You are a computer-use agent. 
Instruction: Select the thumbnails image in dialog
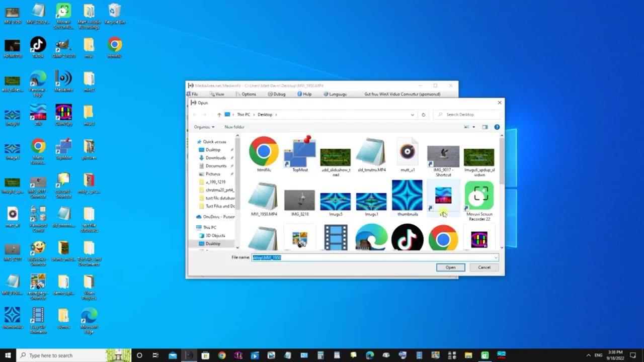tap(408, 198)
